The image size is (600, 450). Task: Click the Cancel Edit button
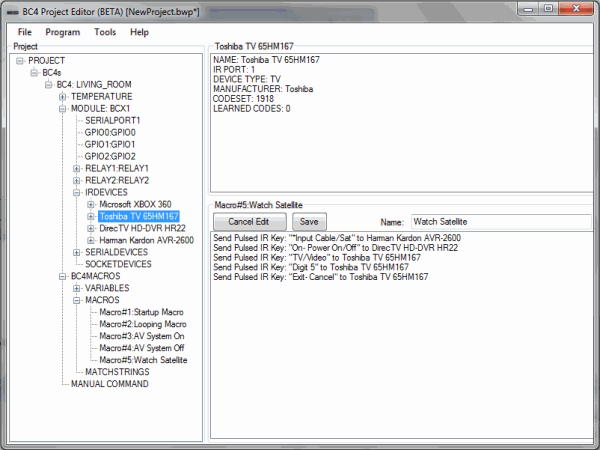coord(249,222)
